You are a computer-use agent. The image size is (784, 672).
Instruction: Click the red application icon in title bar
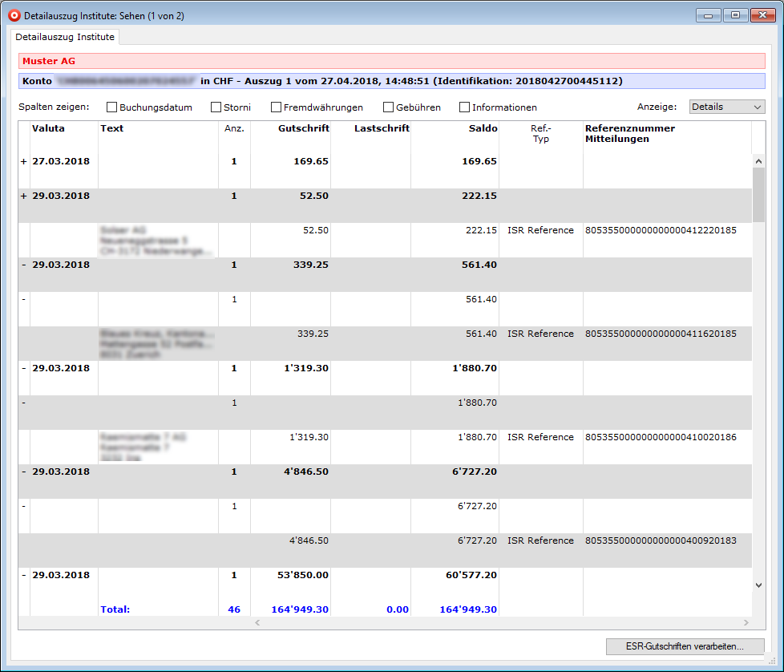[x=14, y=15]
